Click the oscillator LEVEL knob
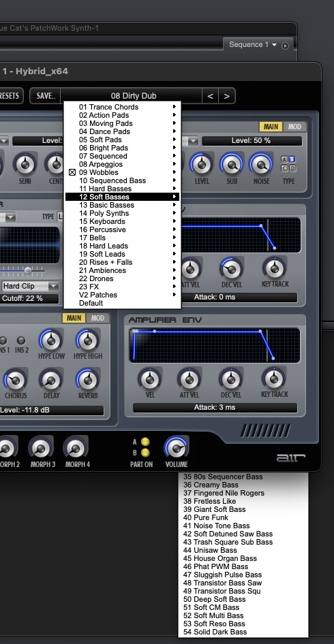The width and height of the screenshot is (334, 644). (x=202, y=164)
